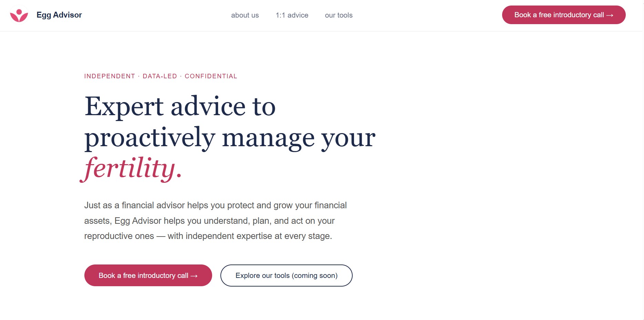Viewport: 644px width, 320px height.
Task: Click the 'Just as a financial advisor' paragraph line
Action: click(215, 206)
